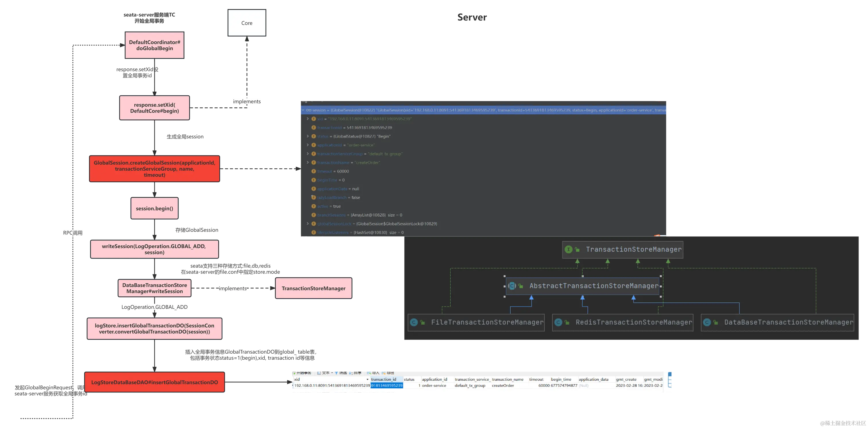This screenshot has height=428, width=868.
Task: Expand the xid variable node
Action: point(307,119)
